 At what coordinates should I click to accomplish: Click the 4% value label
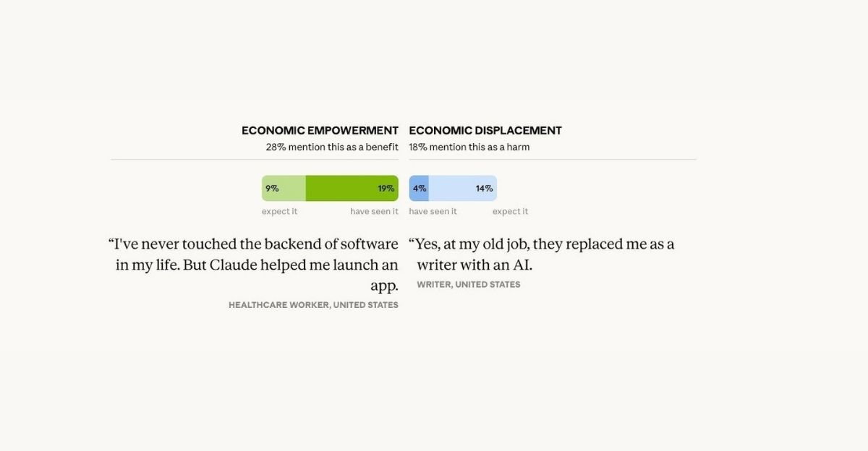(420, 189)
